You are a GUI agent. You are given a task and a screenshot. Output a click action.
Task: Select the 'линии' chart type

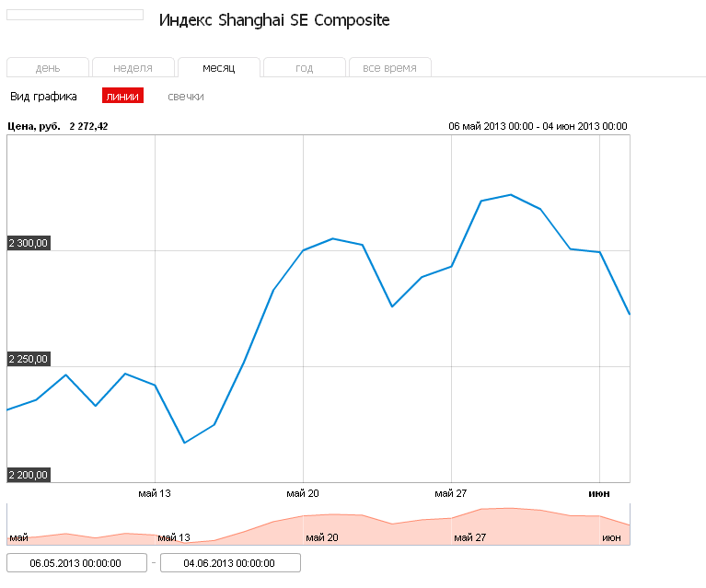click(x=122, y=96)
